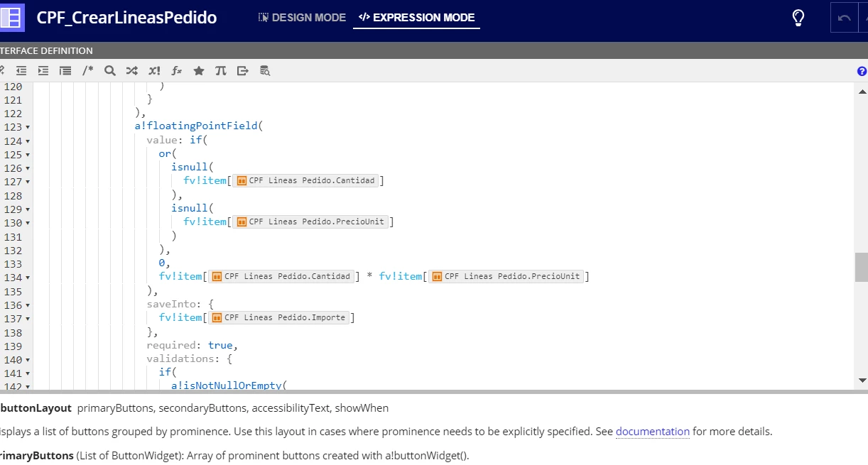The image size is (868, 465).
Task: Click the 'value: if(' text on line 124
Action: 177,140
